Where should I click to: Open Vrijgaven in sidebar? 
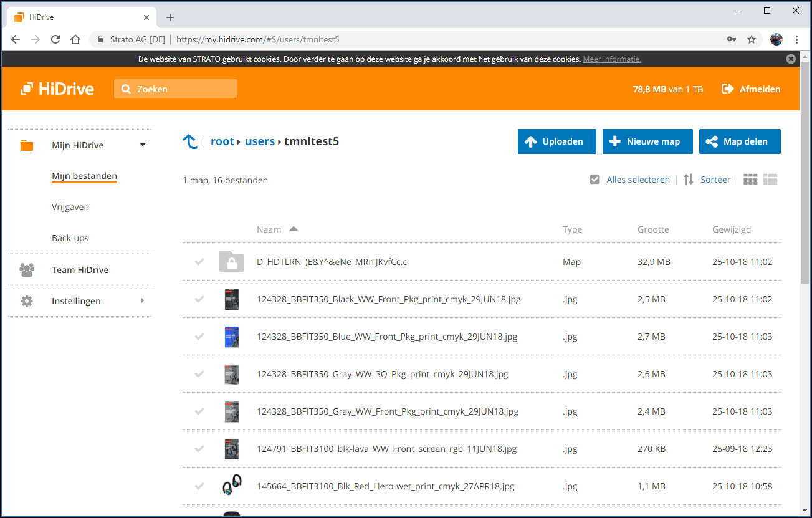[70, 207]
